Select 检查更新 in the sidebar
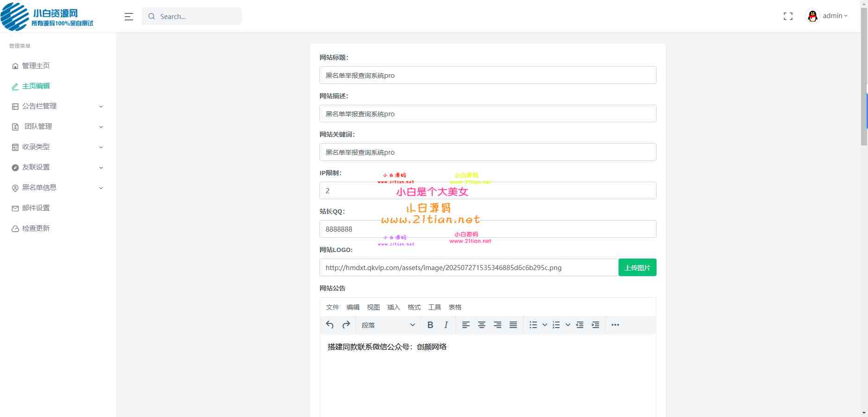The image size is (868, 417). 37,228
